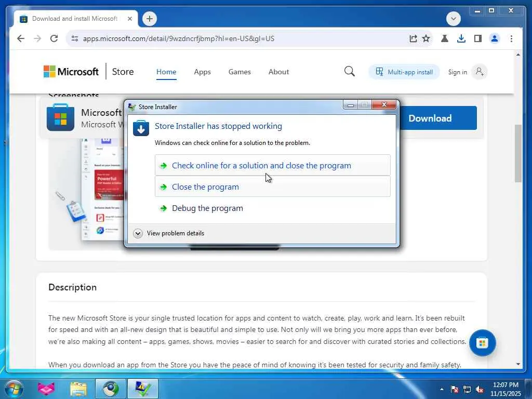Click the scrollbar down arrow

coord(518,364)
